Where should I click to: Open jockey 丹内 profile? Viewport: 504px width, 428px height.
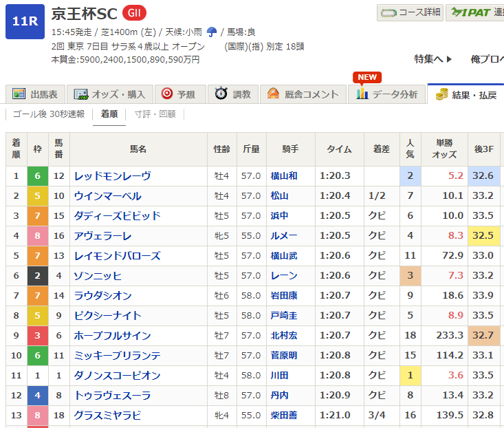click(280, 395)
